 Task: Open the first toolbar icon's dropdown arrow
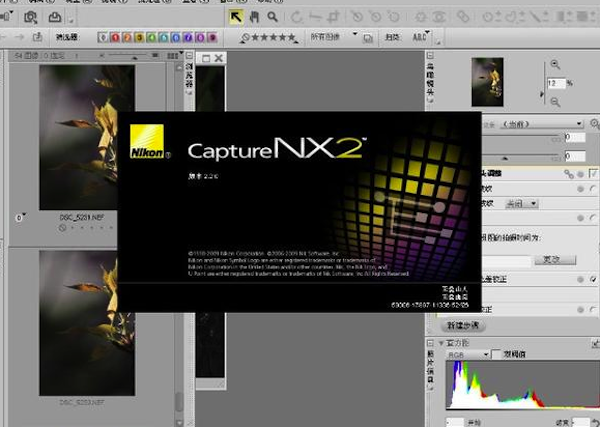(x=11, y=14)
